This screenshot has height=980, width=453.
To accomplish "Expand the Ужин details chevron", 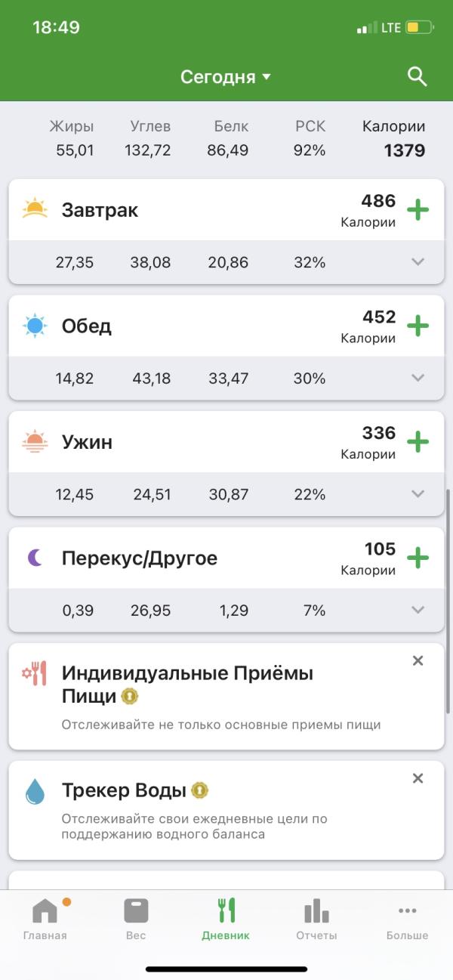I will click(x=418, y=494).
